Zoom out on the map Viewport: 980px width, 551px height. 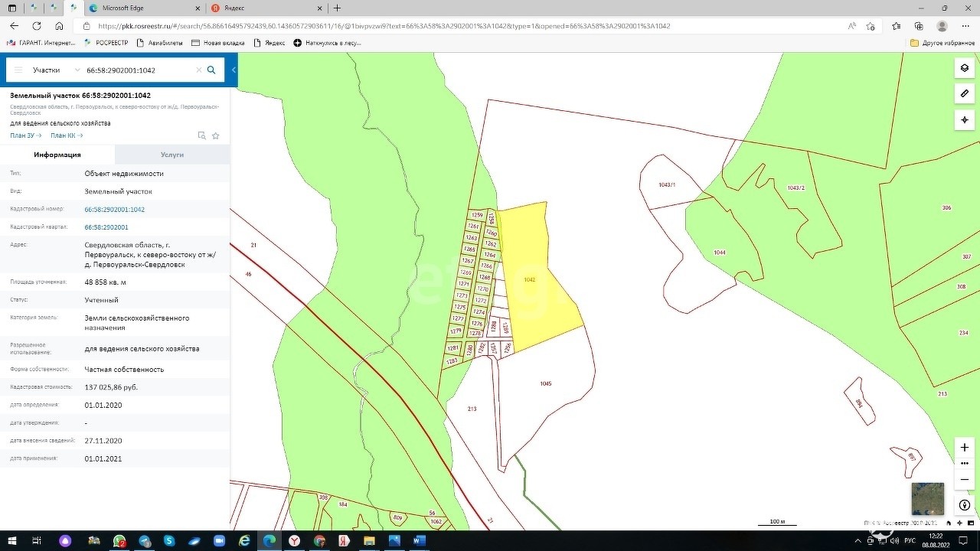964,480
